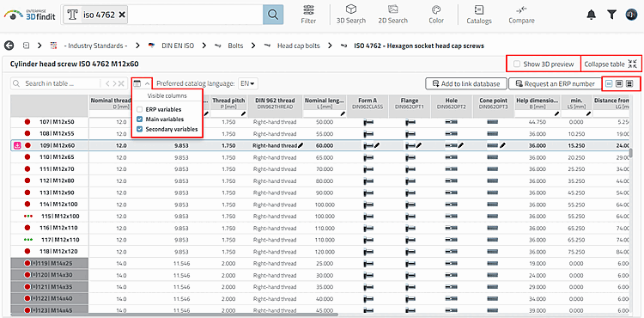Edit Hole option in row 109
This screenshot has width=644, height=318.
[461, 145]
